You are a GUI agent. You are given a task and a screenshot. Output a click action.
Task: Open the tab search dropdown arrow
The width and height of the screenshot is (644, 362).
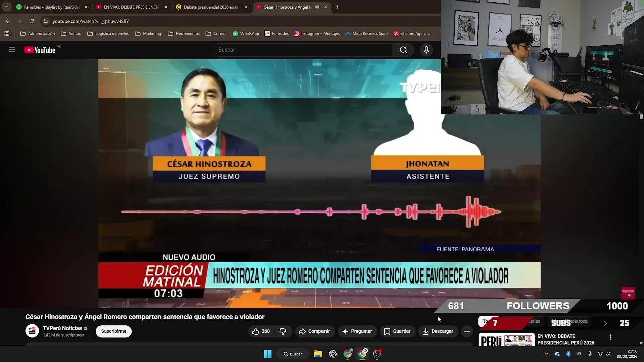[x=7, y=7]
